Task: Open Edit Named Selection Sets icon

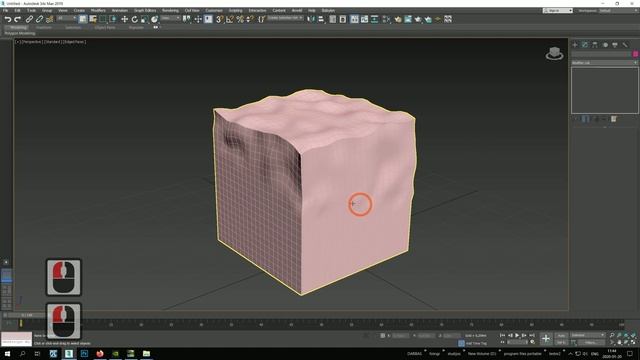Action: (x=262, y=19)
